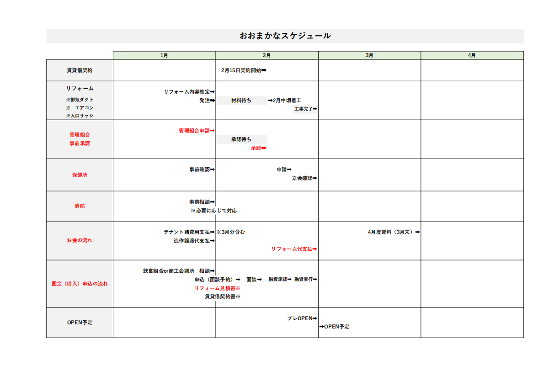Click the 発注 entry
The width and height of the screenshot is (554, 392).
click(x=207, y=100)
